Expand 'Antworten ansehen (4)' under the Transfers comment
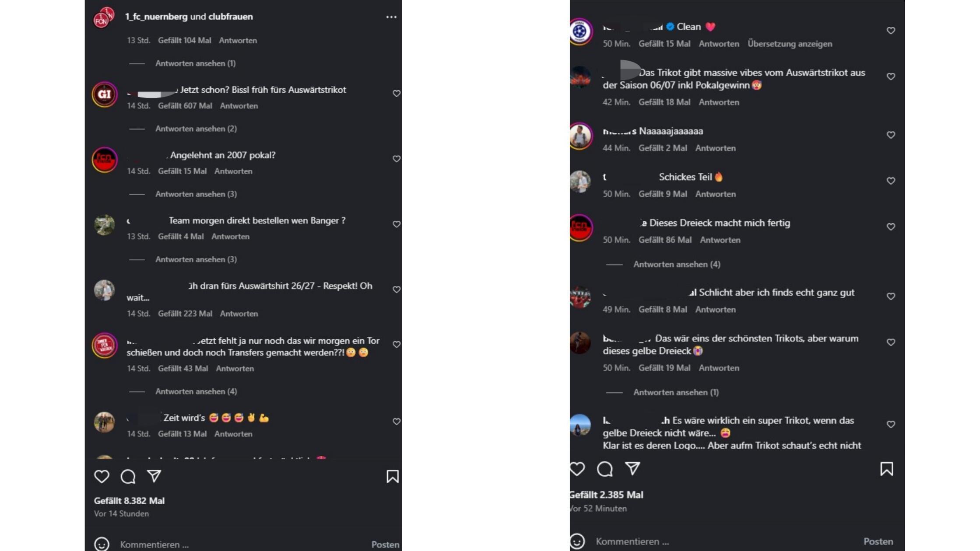 pyautogui.click(x=196, y=391)
